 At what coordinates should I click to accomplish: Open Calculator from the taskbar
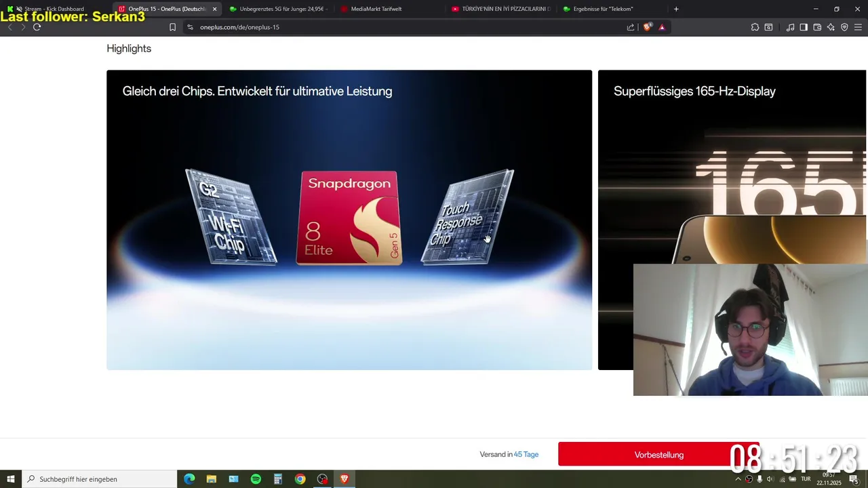pyautogui.click(x=278, y=479)
